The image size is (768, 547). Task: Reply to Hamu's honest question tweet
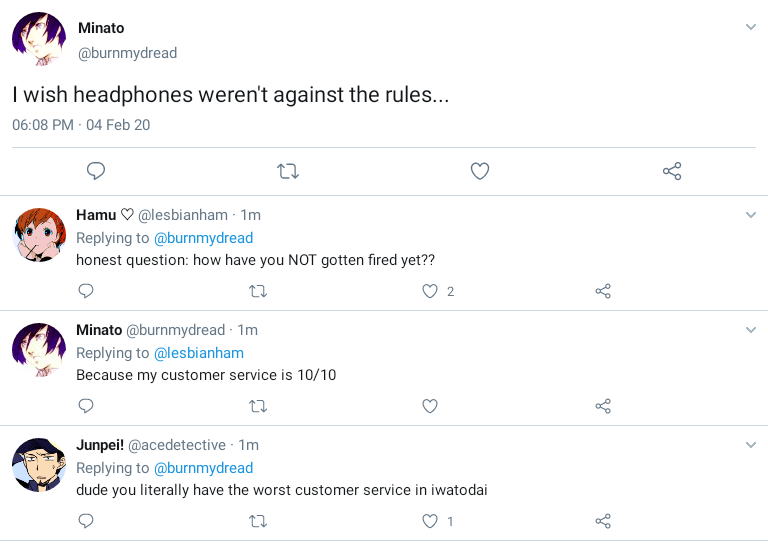[86, 291]
